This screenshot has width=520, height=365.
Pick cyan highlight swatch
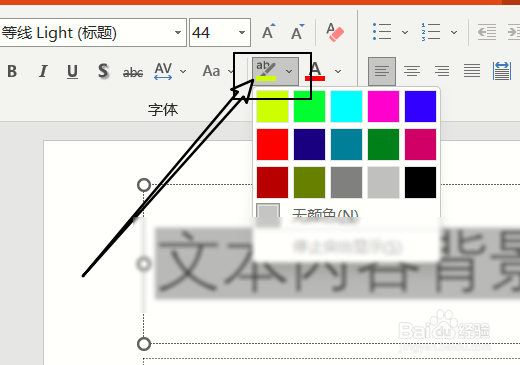pyautogui.click(x=347, y=106)
